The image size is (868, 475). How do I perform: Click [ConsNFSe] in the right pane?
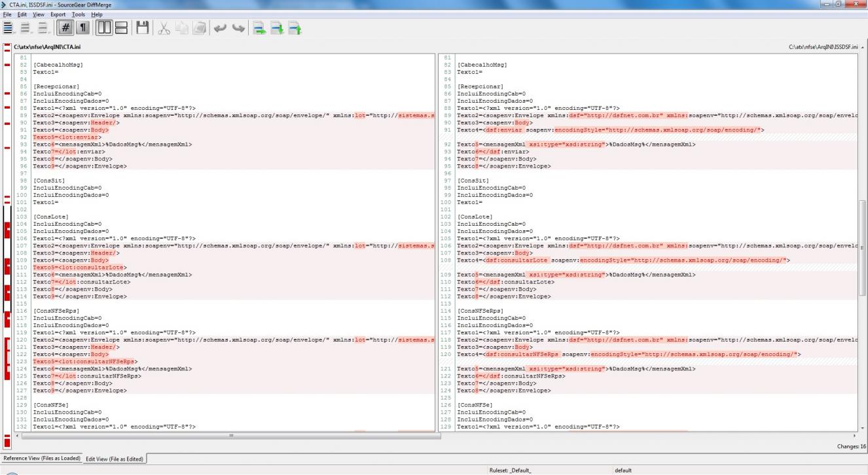point(475,405)
